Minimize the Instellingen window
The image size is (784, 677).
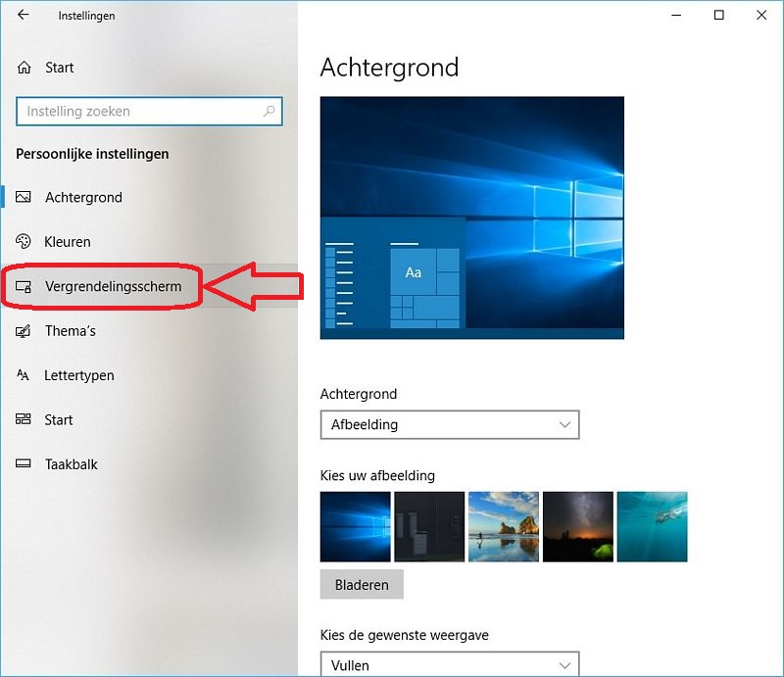(676, 15)
